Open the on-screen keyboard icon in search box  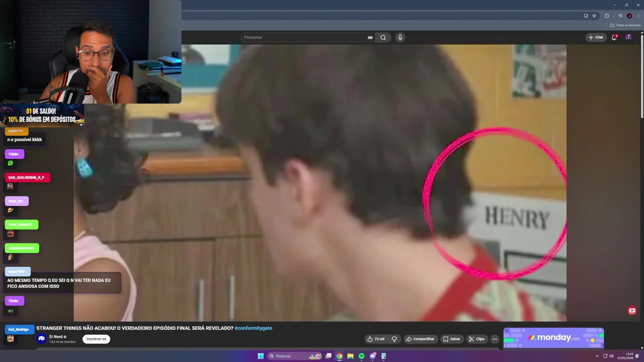[370, 37]
